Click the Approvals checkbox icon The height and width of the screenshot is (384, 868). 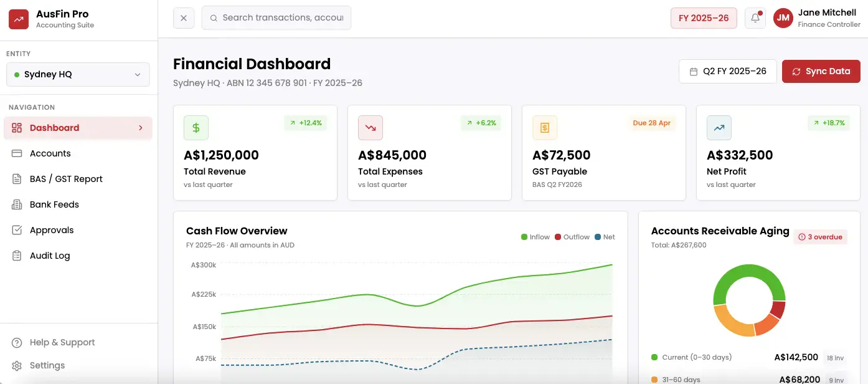[x=17, y=230]
